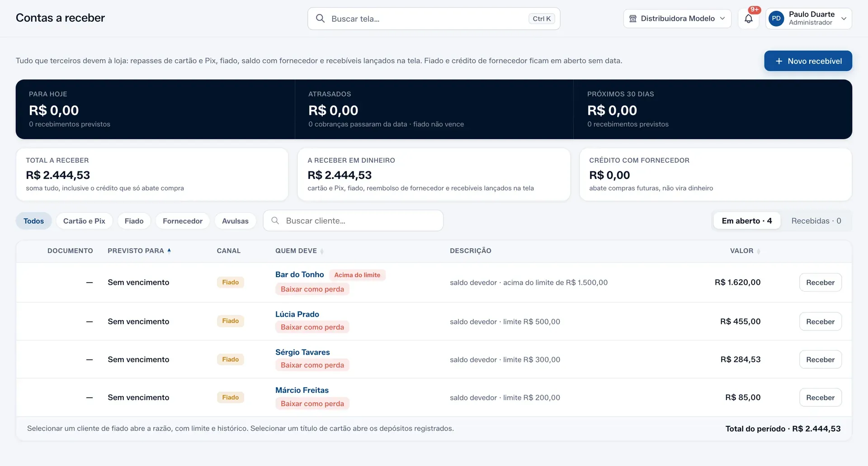Select the Avulsas filter
The height and width of the screenshot is (466, 868).
coord(235,221)
